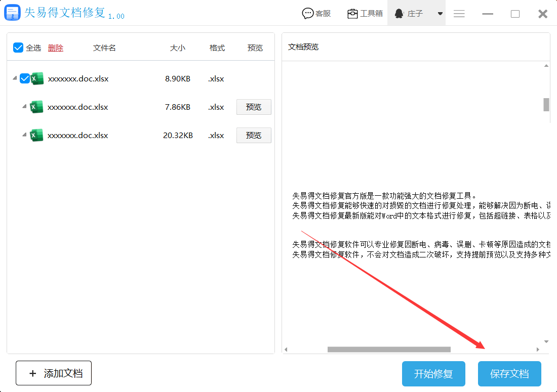557x392 pixels.
Task: Click the 7.86KB size cell
Action: click(x=178, y=107)
